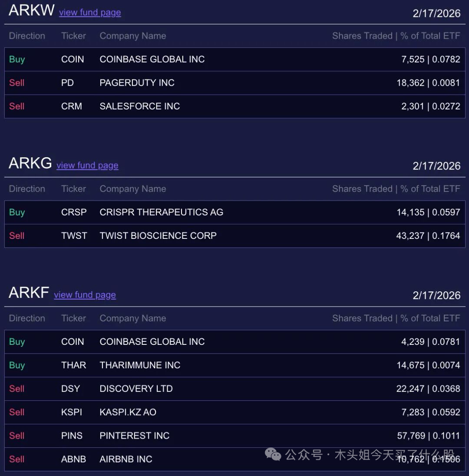
Task: Click the WeChat logo icon in watermark
Action: (x=273, y=454)
